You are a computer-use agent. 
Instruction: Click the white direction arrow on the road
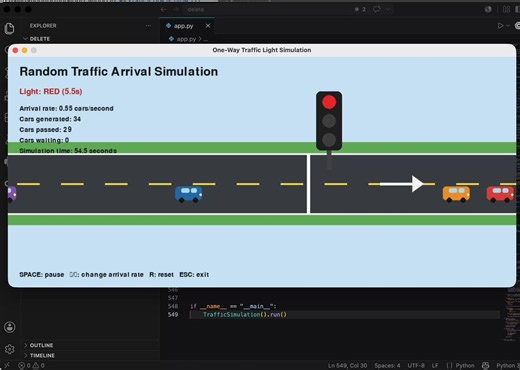402,184
